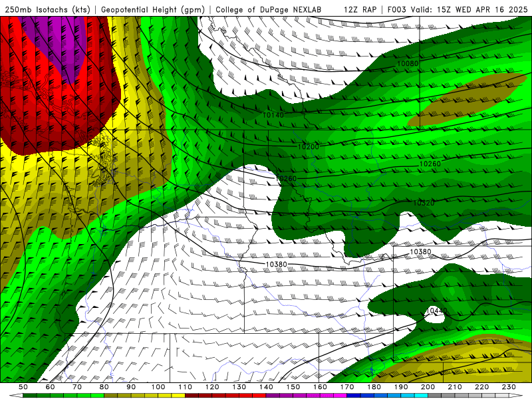Click the 190 value on the color scale
The width and height of the screenshot is (532, 399).
click(401, 387)
